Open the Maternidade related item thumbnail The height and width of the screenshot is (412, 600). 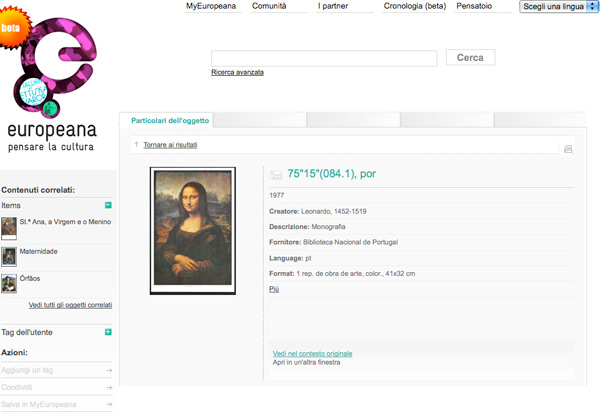pos(9,255)
